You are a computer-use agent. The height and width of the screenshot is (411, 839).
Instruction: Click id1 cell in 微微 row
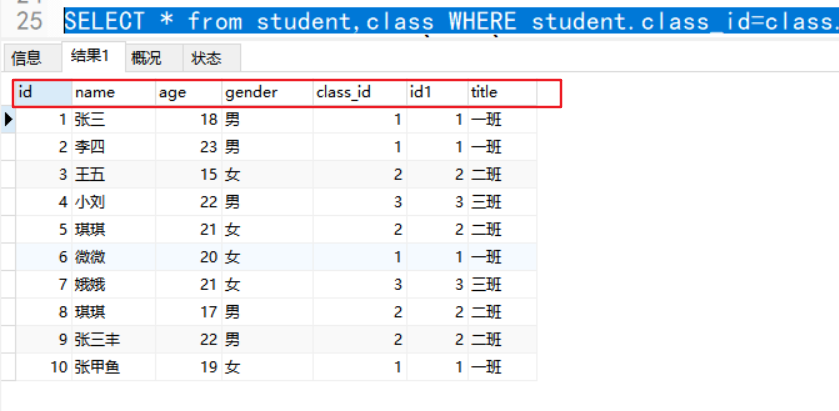[437, 257]
